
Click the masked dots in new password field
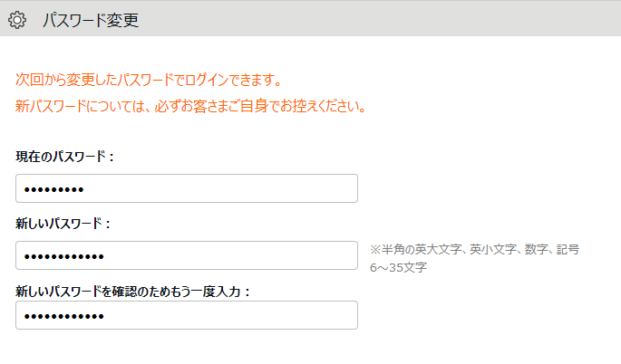(x=63, y=256)
